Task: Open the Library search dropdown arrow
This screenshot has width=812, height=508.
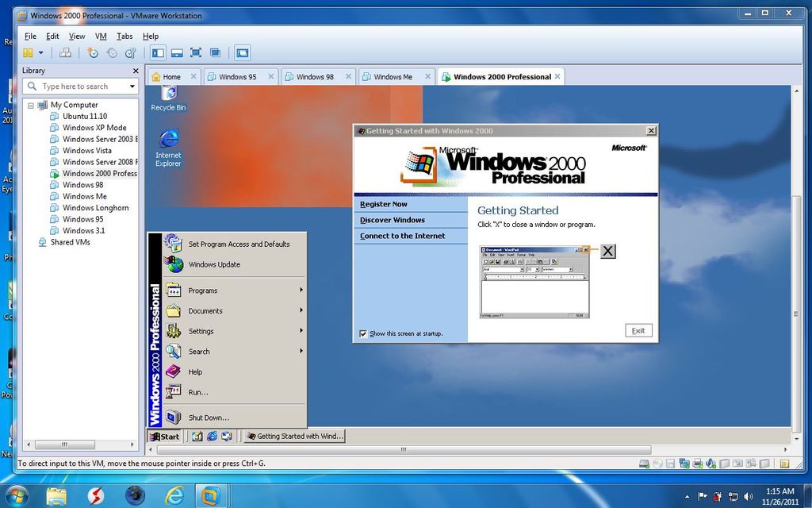Action: point(132,87)
